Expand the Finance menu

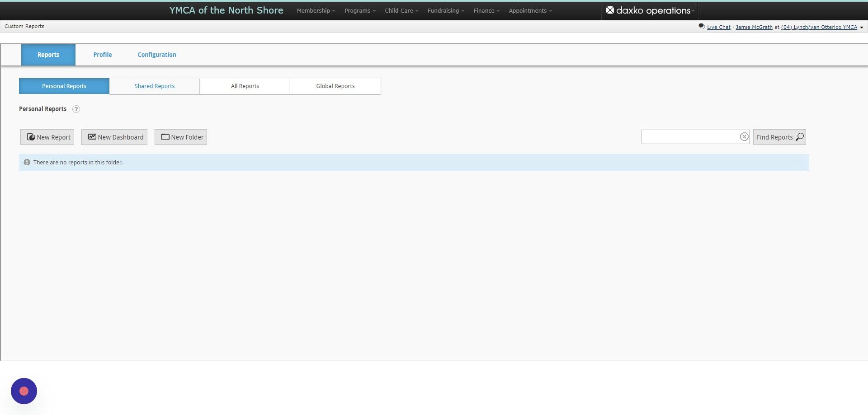[x=486, y=10]
